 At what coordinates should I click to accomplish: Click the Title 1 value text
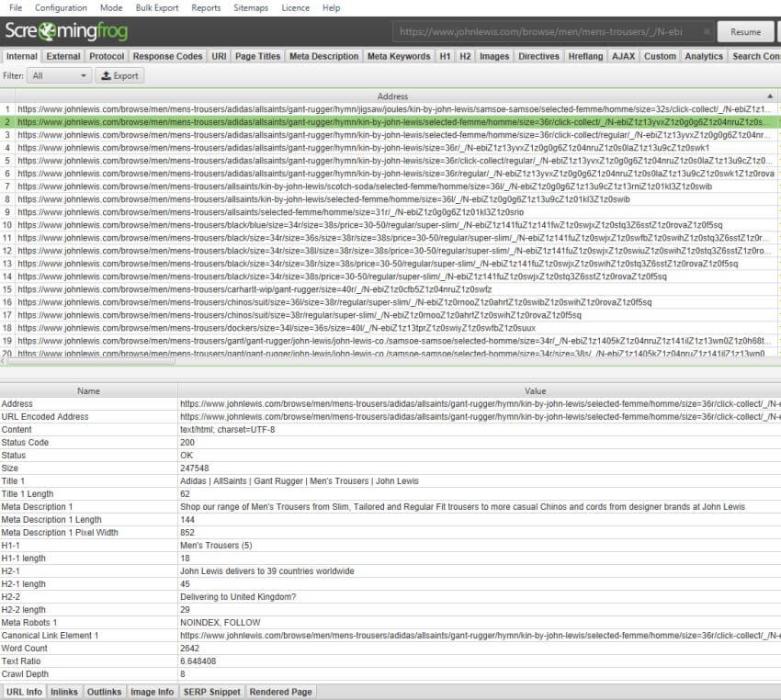point(300,481)
